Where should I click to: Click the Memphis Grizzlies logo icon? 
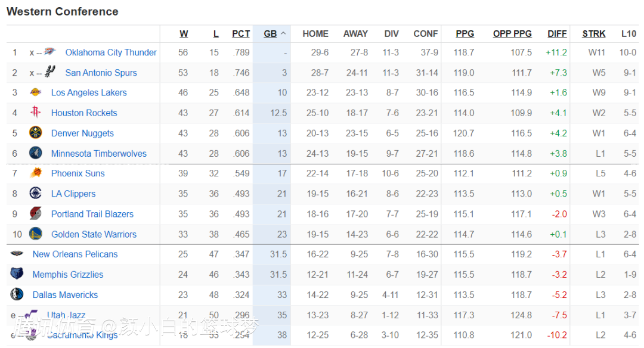[x=17, y=274]
